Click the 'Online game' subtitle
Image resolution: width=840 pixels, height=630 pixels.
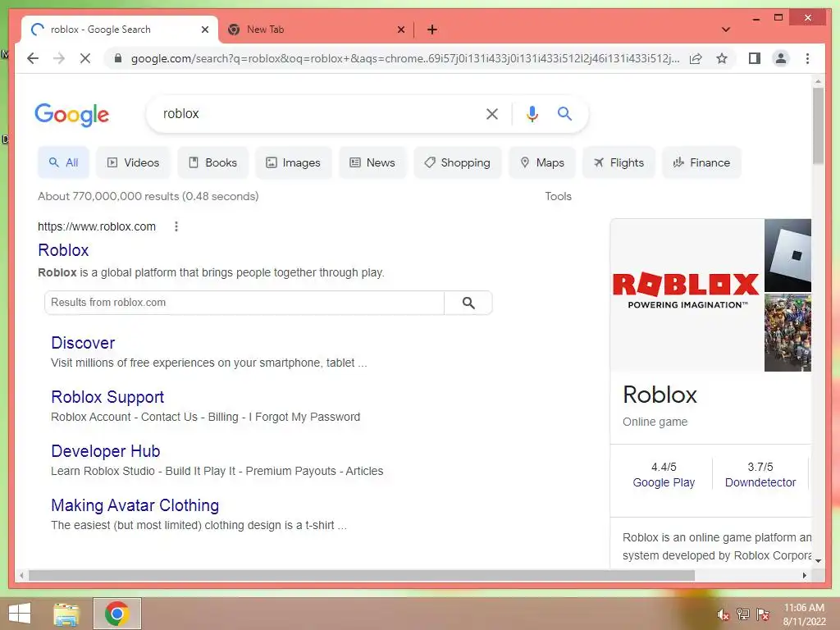click(x=655, y=422)
